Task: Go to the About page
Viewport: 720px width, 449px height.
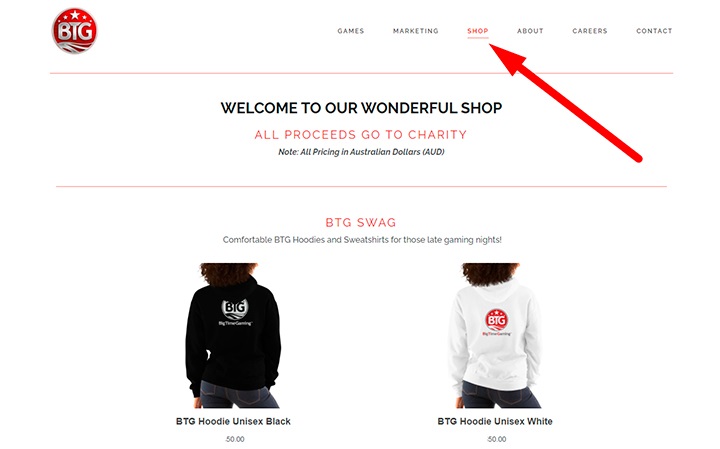Action: [530, 31]
